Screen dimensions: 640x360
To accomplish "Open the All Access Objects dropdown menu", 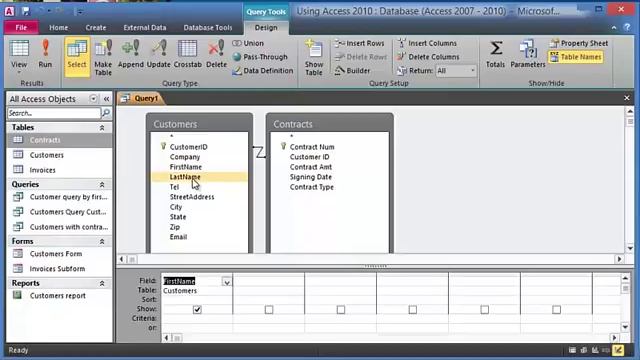I will pyautogui.click(x=93, y=99).
